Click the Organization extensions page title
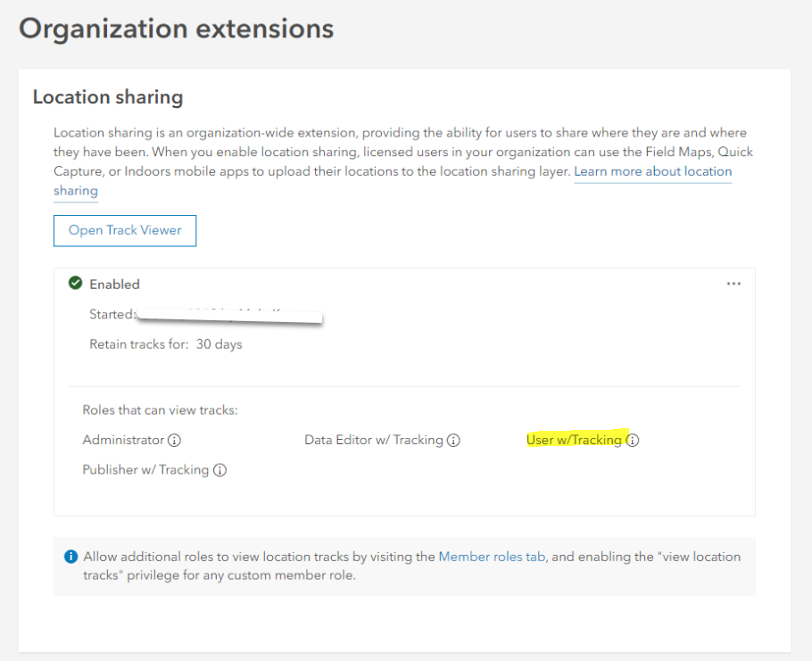 click(x=175, y=29)
